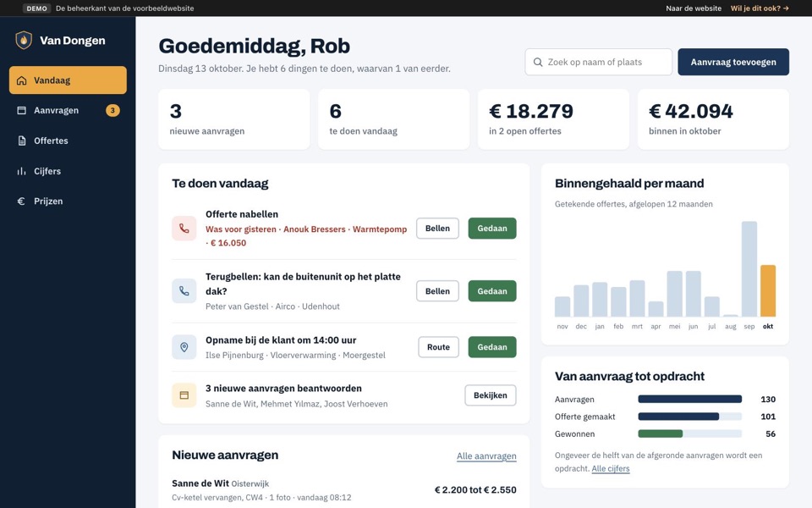
Task: Select Prijzen in the sidebar
Action: (68, 202)
